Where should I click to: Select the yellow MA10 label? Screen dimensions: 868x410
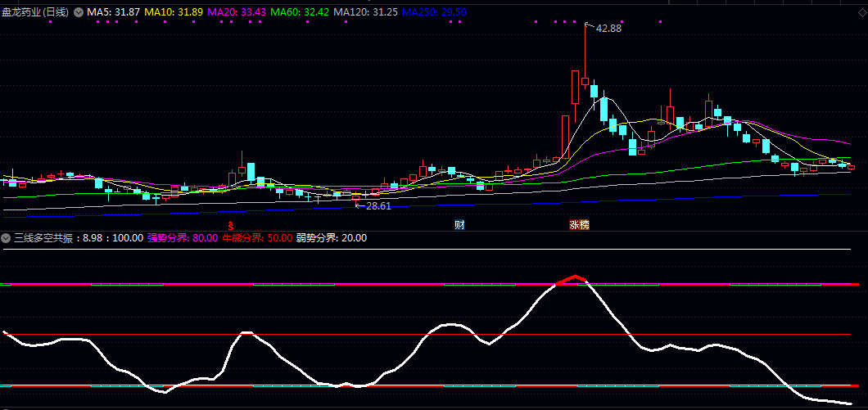[x=174, y=12]
